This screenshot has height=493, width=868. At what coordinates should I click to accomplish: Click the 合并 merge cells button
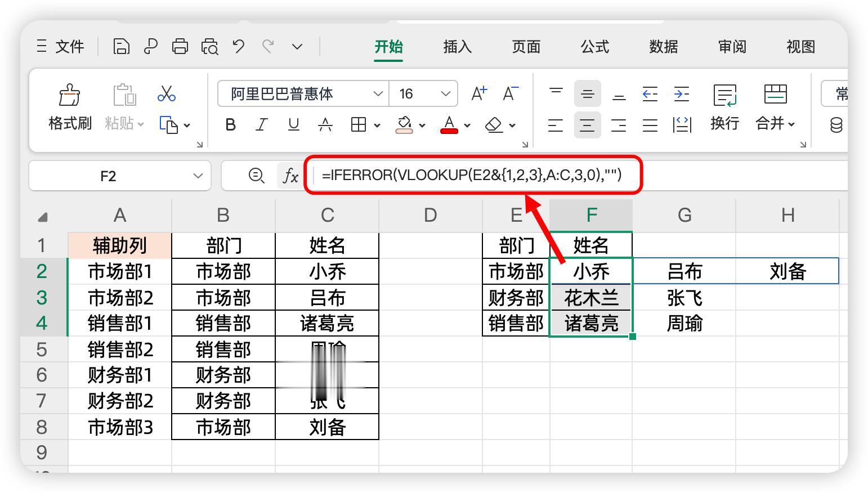point(775,107)
